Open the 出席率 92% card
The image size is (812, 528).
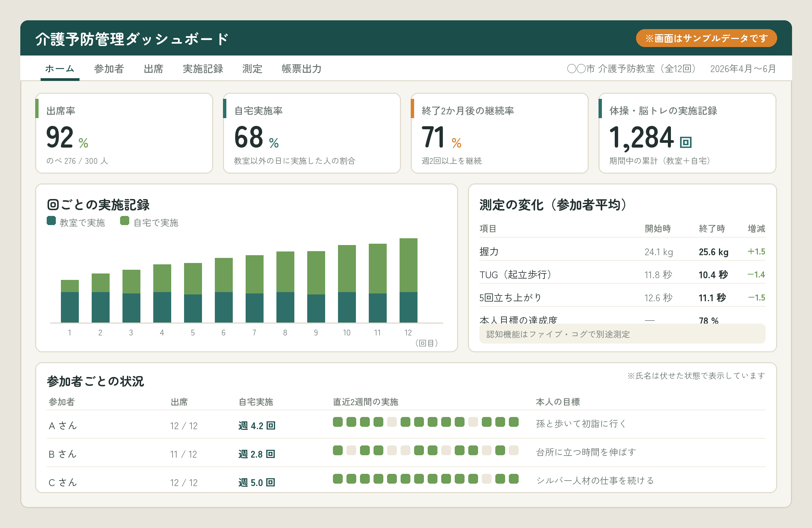point(124,133)
